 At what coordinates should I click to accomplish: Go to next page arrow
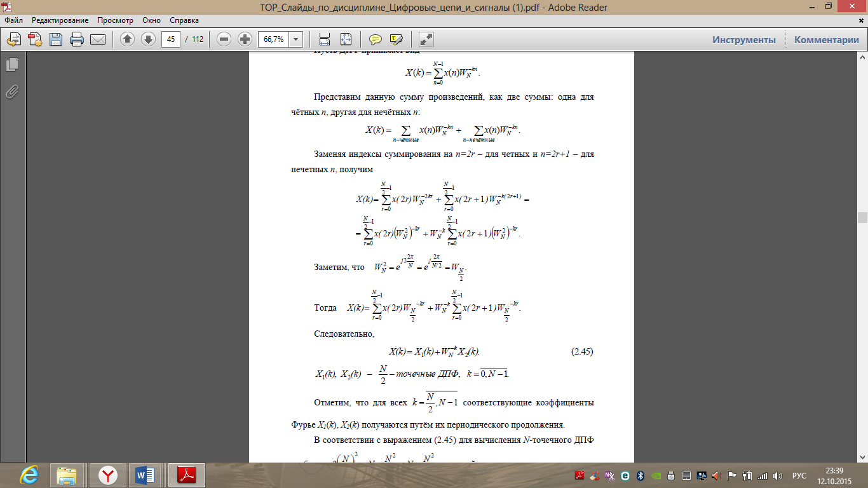(148, 39)
